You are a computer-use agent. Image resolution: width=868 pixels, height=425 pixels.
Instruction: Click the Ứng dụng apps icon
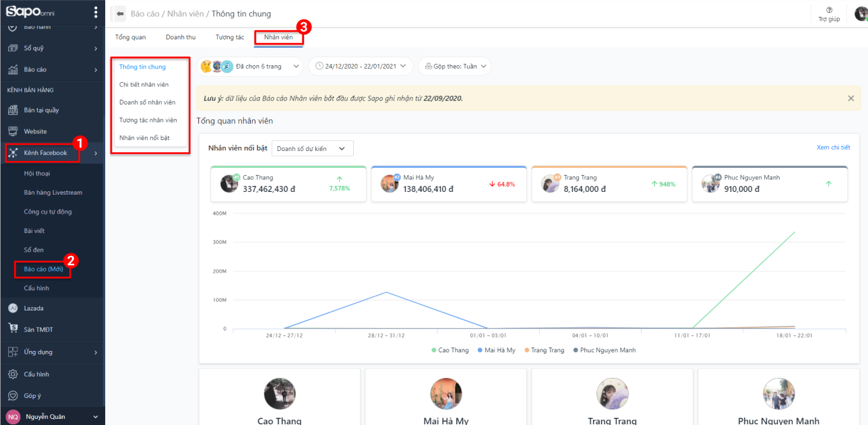tap(12, 352)
